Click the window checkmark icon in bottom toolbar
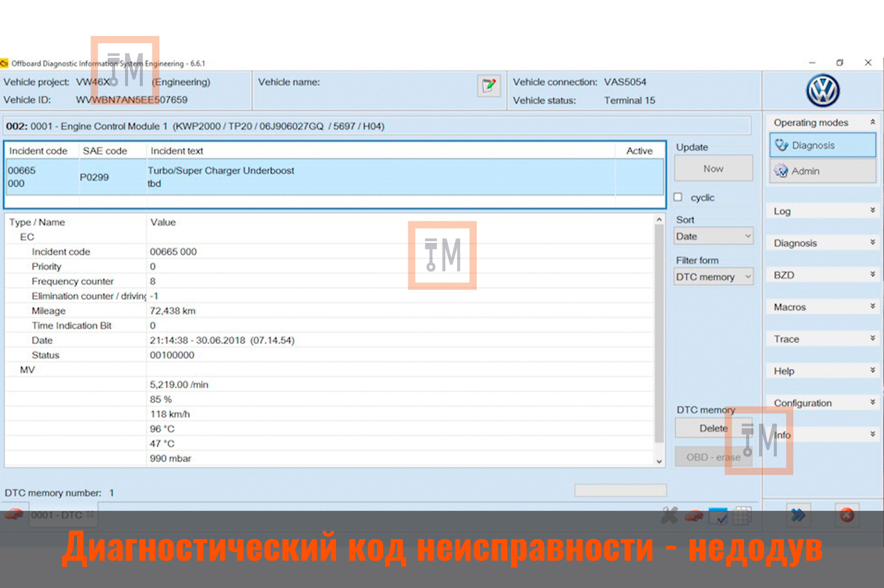884x588 pixels. pos(718,516)
